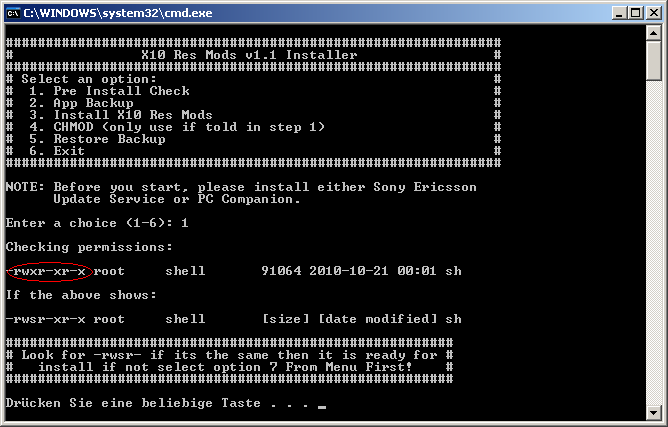Click the date '2010-10-21'
Screen dimensions: 668x427
tap(349, 271)
